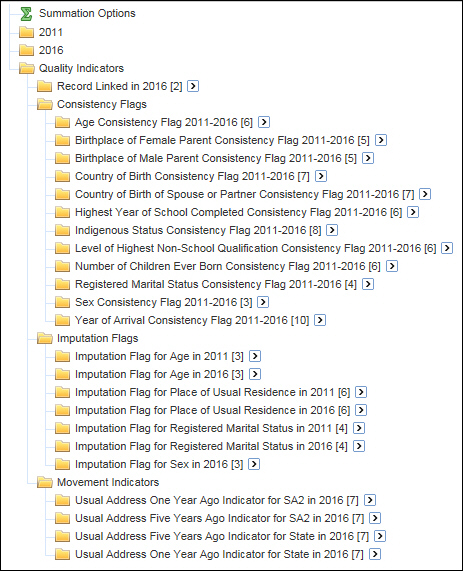463x571 pixels.
Task: Select the Movement Indicators label
Action: click(108, 483)
